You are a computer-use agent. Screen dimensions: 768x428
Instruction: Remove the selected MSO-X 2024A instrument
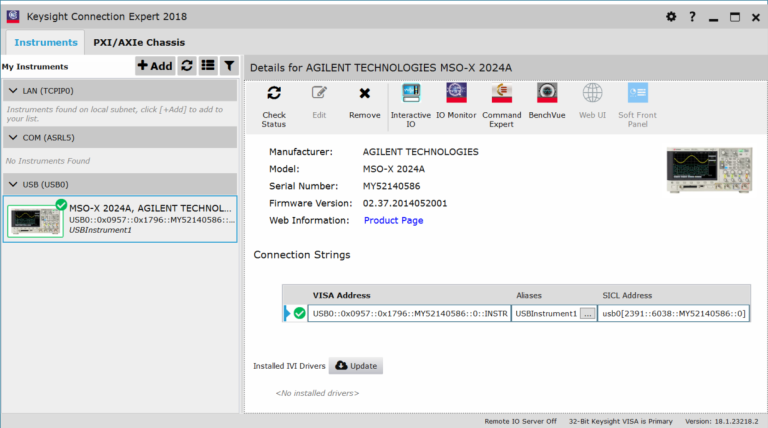(364, 102)
